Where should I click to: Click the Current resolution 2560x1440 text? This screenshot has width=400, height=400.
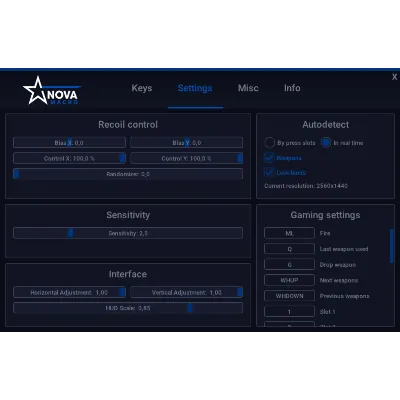(x=306, y=186)
